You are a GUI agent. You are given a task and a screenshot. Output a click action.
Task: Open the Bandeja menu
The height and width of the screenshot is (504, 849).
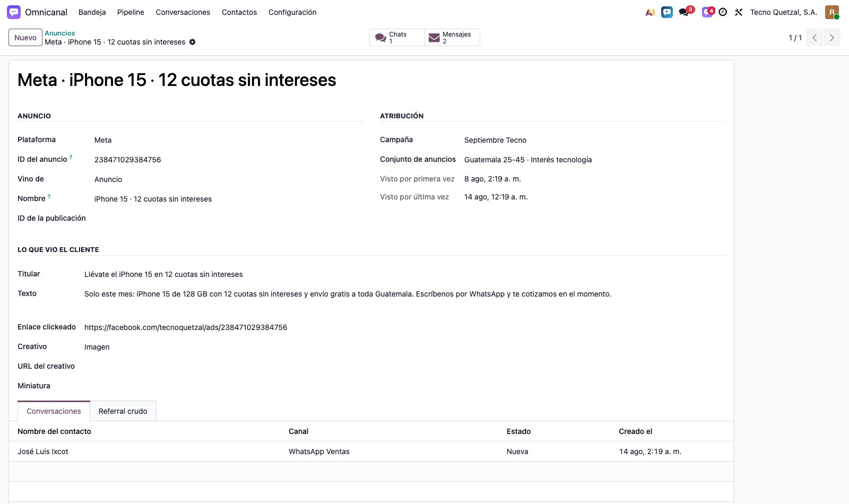(92, 12)
